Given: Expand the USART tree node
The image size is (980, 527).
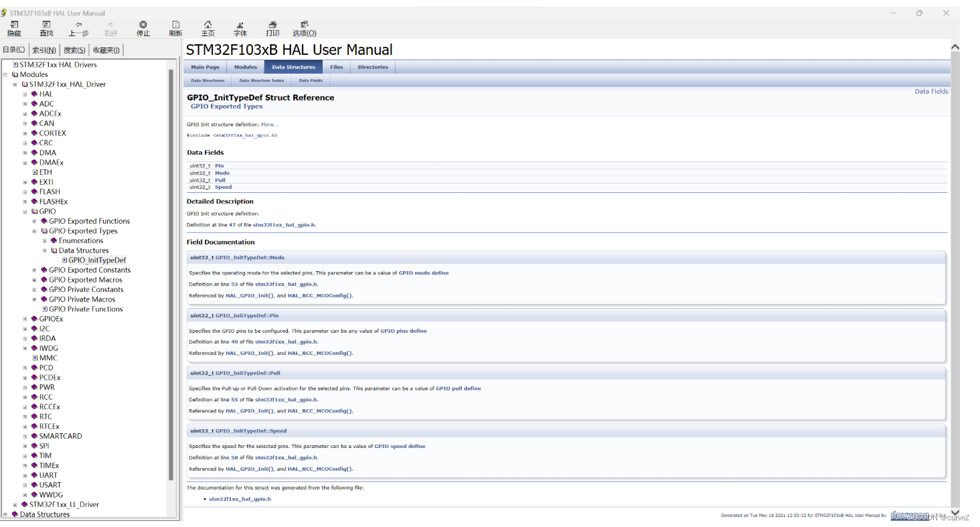Looking at the screenshot, I should coord(25,485).
